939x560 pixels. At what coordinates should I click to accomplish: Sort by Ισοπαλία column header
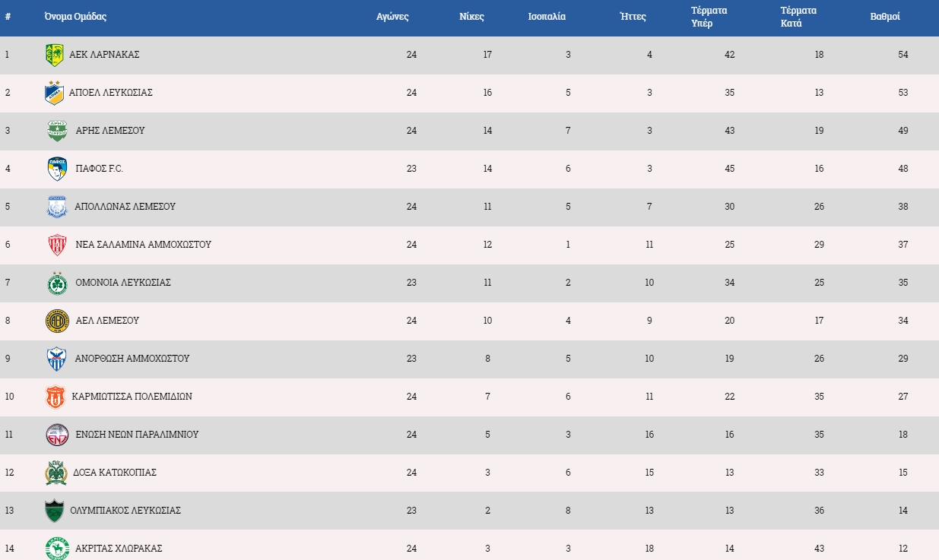pyautogui.click(x=547, y=16)
